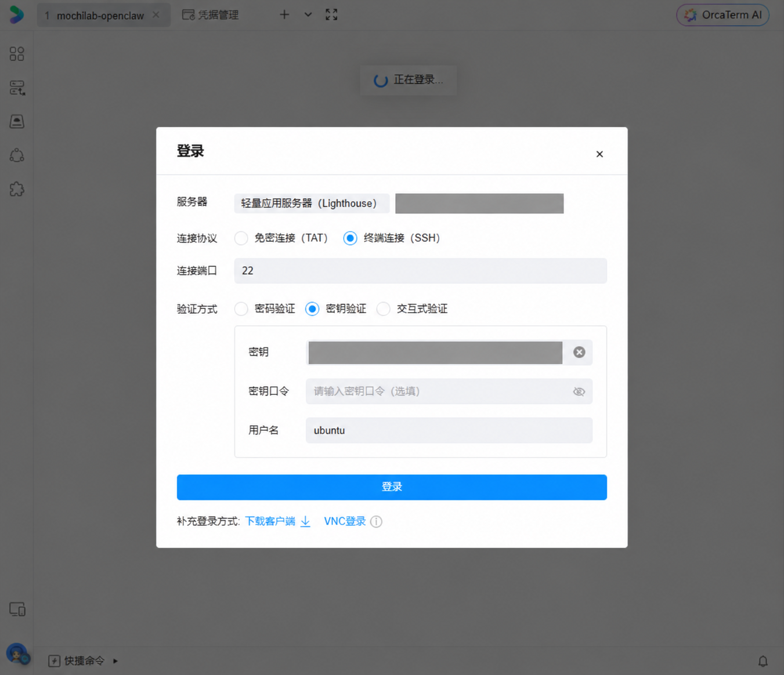Click the download arrow icon next to 下载客户端
784x675 pixels.
(305, 521)
